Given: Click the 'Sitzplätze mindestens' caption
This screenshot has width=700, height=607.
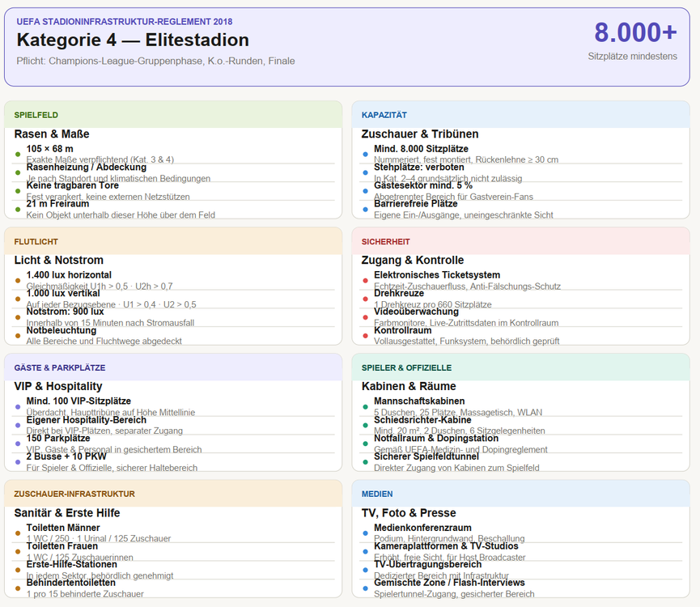Looking at the screenshot, I should pyautogui.click(x=632, y=56).
